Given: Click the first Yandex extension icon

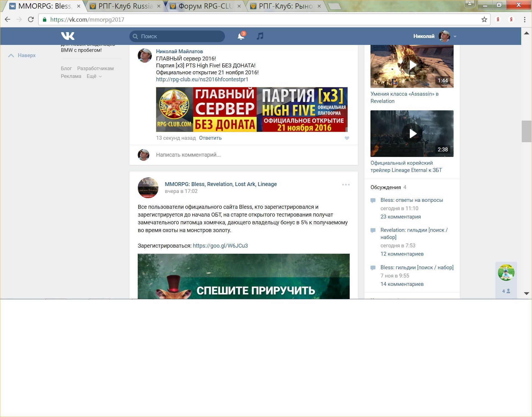Looking at the screenshot, I should coord(498,19).
